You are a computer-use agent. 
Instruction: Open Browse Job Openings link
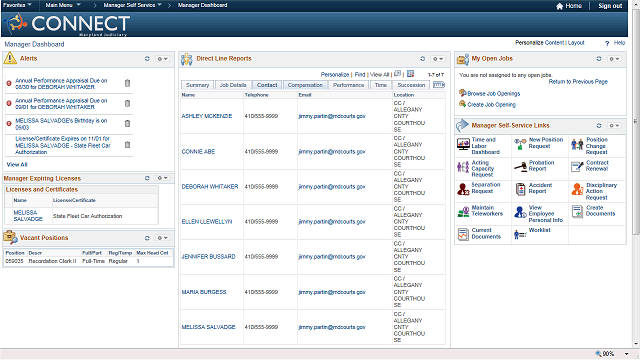[493, 93]
